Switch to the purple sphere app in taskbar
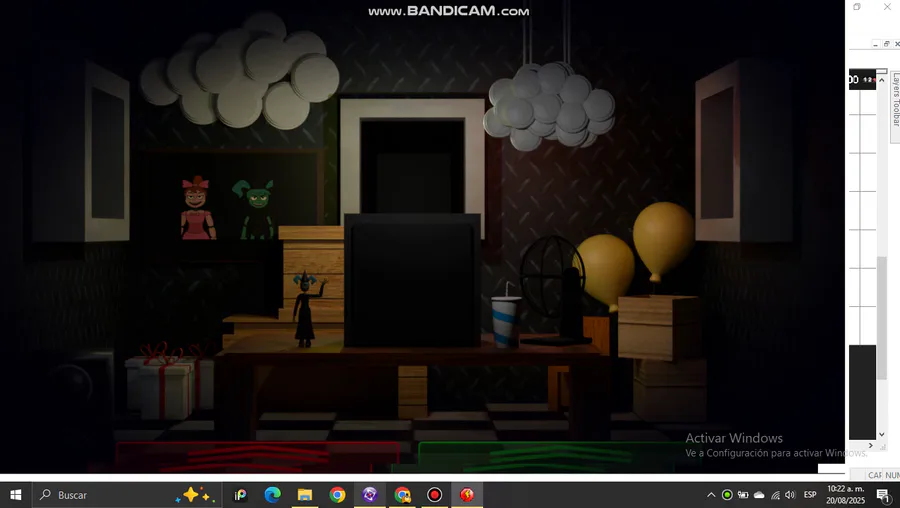 370,495
